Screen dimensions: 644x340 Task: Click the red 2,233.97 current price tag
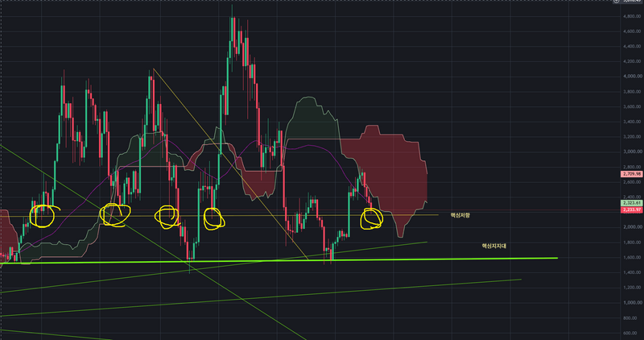(631, 209)
